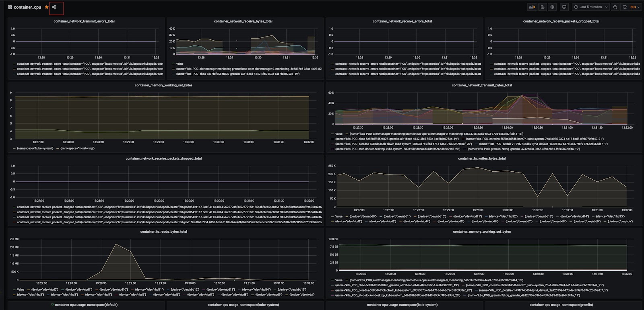
Task: Click device="/dev/nbd12" in fs_writes legend
Action: [x=502, y=216]
